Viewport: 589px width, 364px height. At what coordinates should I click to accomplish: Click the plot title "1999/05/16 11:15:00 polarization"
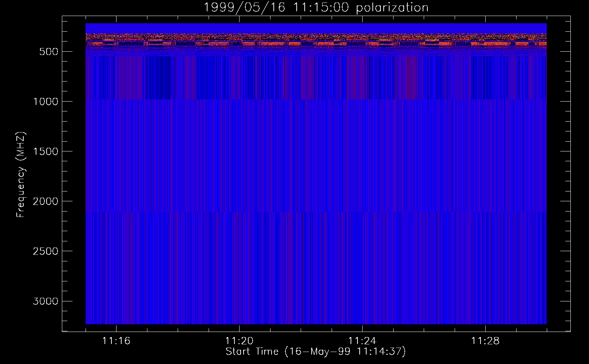pyautogui.click(x=316, y=7)
